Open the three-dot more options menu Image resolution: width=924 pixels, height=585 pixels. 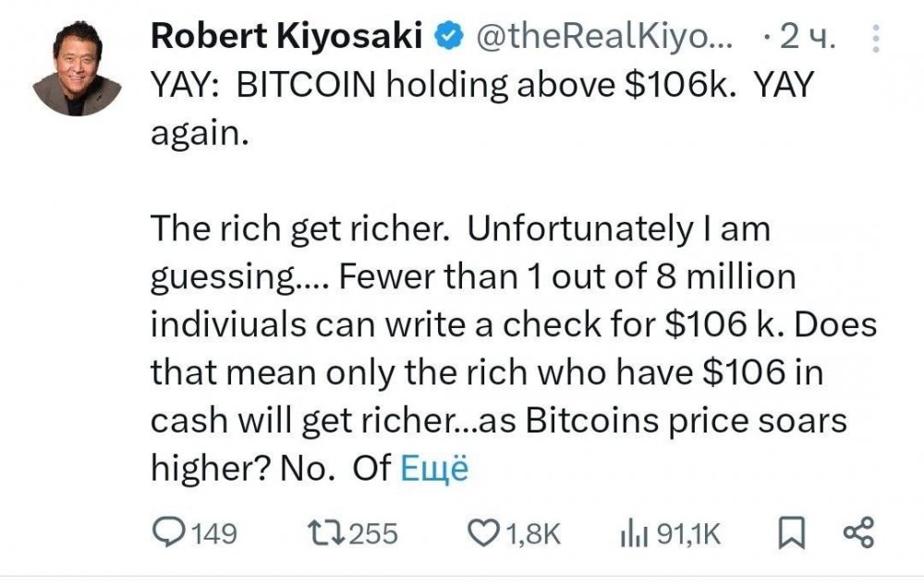coord(876,38)
